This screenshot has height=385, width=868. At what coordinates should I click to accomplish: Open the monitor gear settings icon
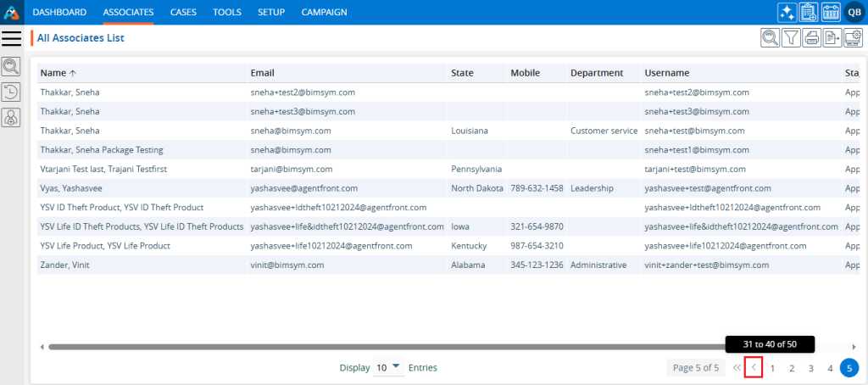[854, 37]
